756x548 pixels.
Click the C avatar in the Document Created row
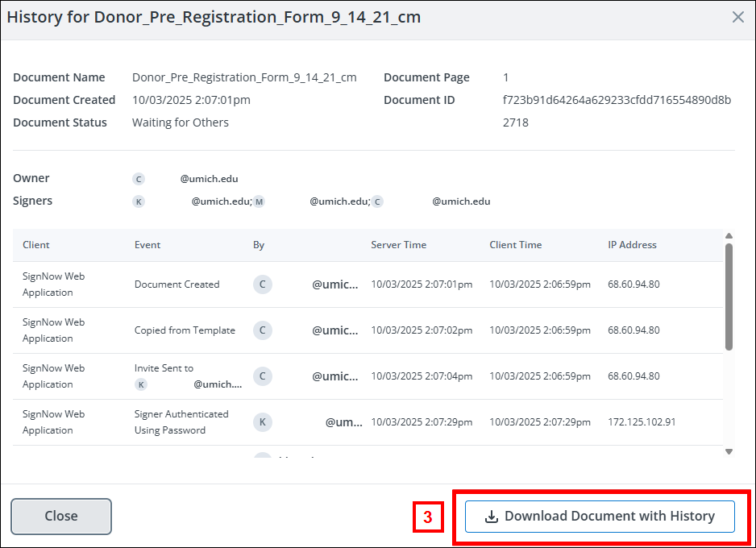[262, 284]
